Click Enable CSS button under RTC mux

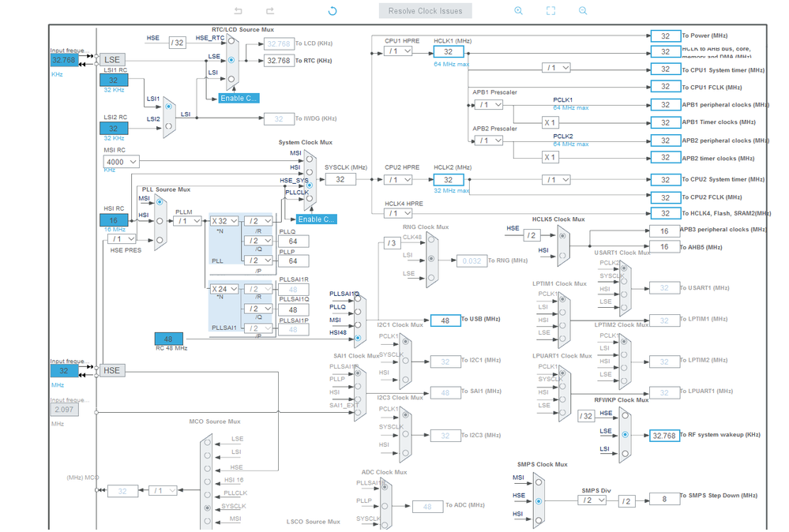239,98
